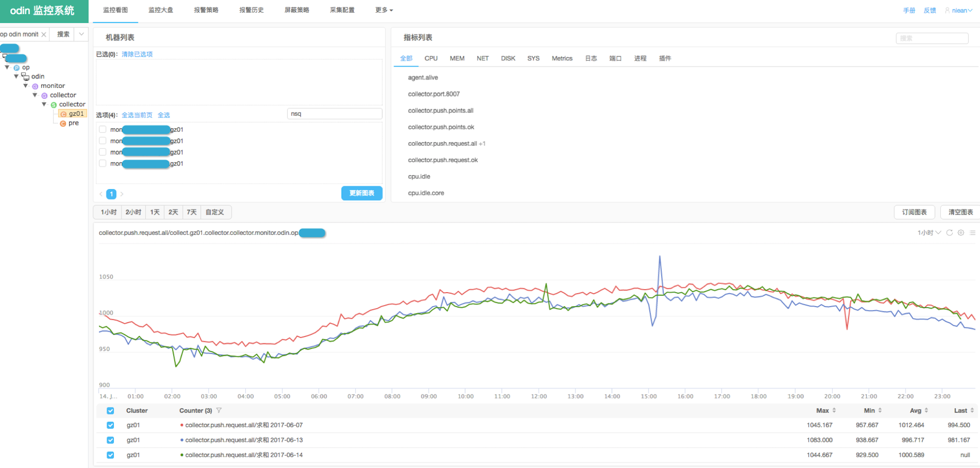980x468 pixels.
Task: Toggle the 2017-06-14 series checkbox
Action: (x=110, y=455)
